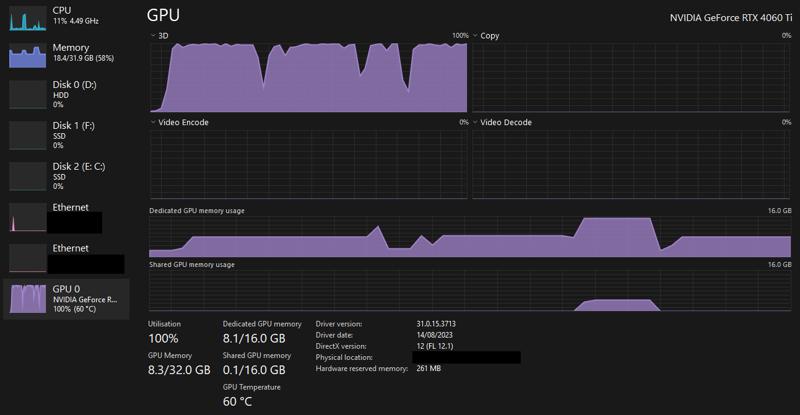The image size is (800, 415).
Task: Click the GPU Temperature 60 °C value
Action: pos(237,402)
